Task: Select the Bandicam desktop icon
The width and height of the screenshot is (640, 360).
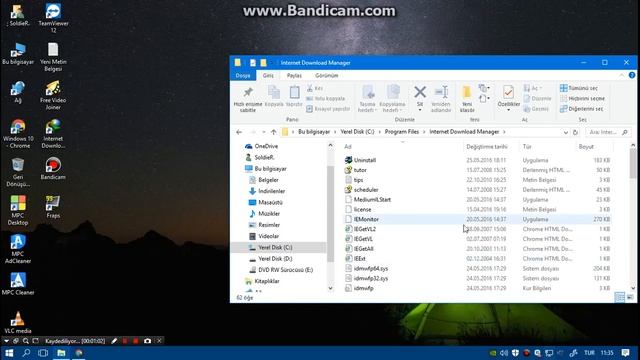Action: click(53, 169)
